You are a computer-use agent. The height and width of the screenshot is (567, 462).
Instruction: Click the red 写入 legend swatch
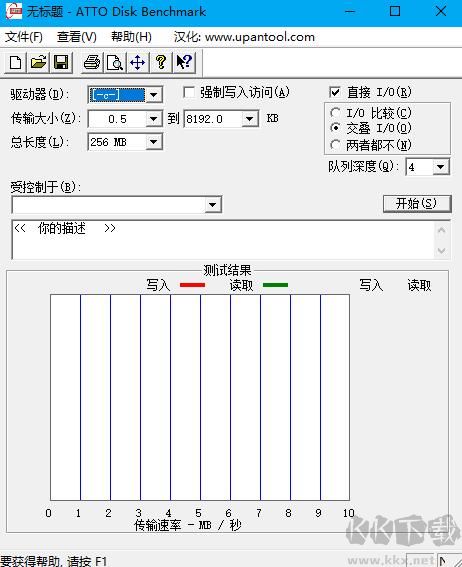(x=192, y=285)
